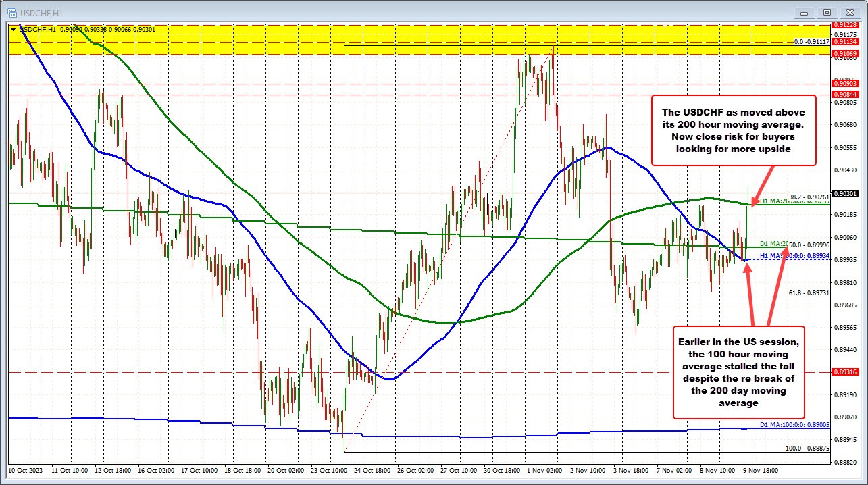Click the annotation about the 200 hour moving average

(734, 130)
